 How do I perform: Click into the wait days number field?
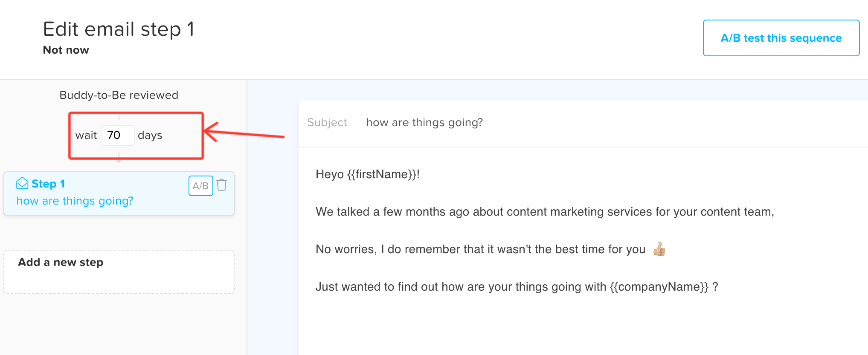click(x=117, y=136)
